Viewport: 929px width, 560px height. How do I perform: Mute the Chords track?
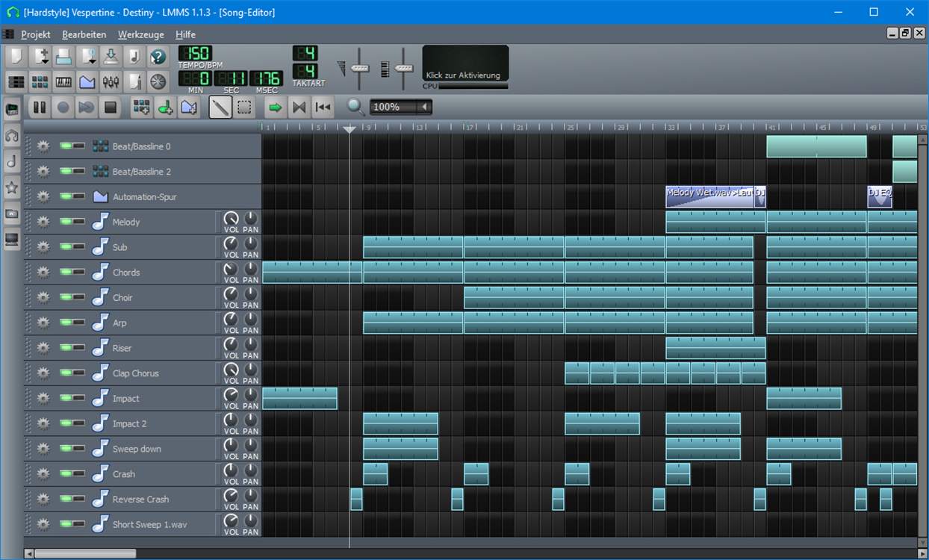66,273
